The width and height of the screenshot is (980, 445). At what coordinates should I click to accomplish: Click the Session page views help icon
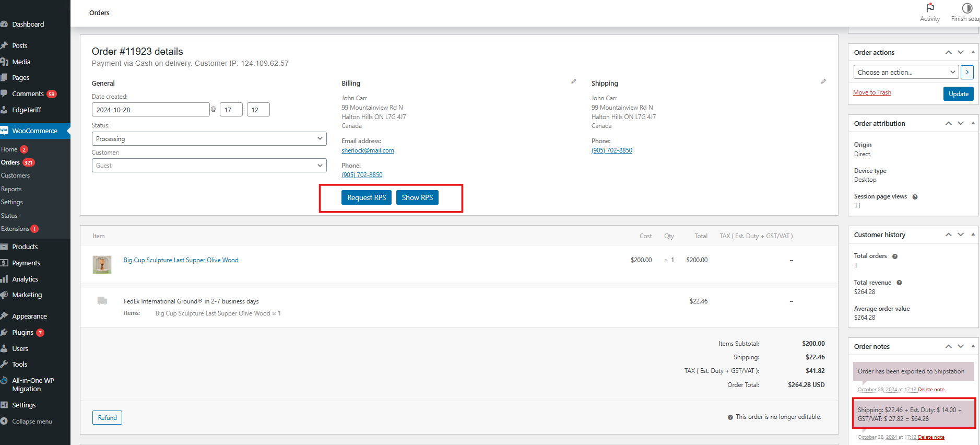coord(915,197)
